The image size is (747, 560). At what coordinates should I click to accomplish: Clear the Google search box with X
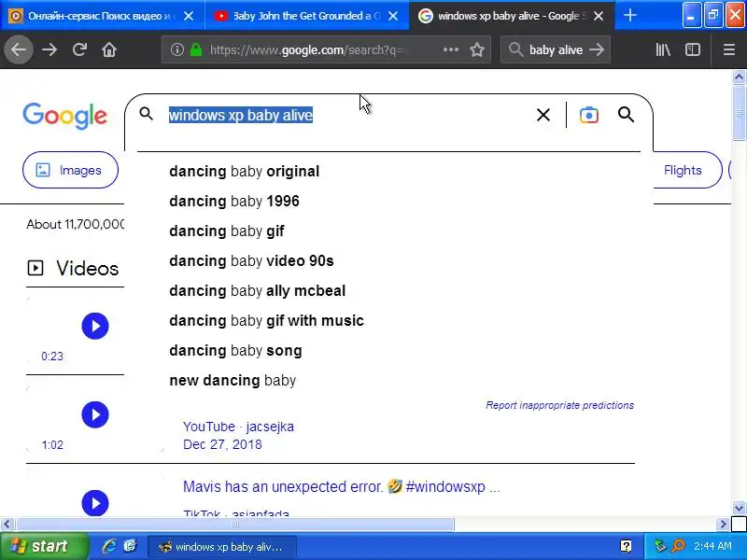543,115
